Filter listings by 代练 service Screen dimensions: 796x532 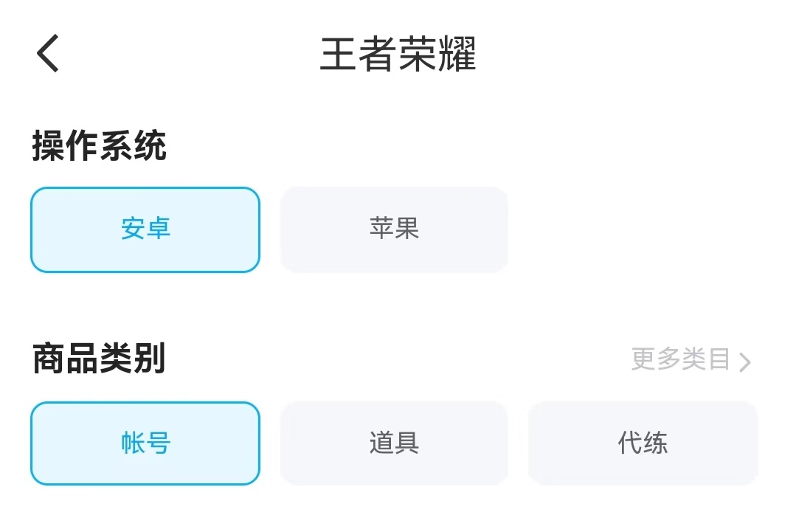click(x=643, y=443)
